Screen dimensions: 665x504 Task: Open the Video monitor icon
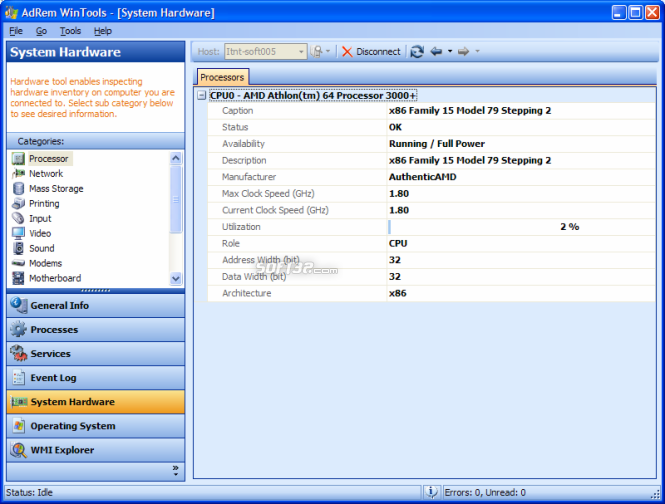pos(18,233)
